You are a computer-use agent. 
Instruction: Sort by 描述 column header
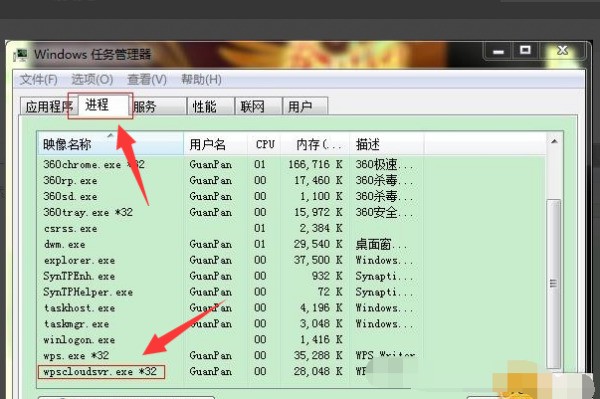[386, 144]
